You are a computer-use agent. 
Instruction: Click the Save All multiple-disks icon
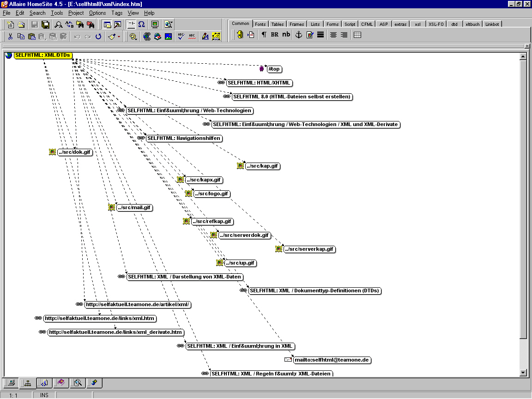click(x=46, y=24)
